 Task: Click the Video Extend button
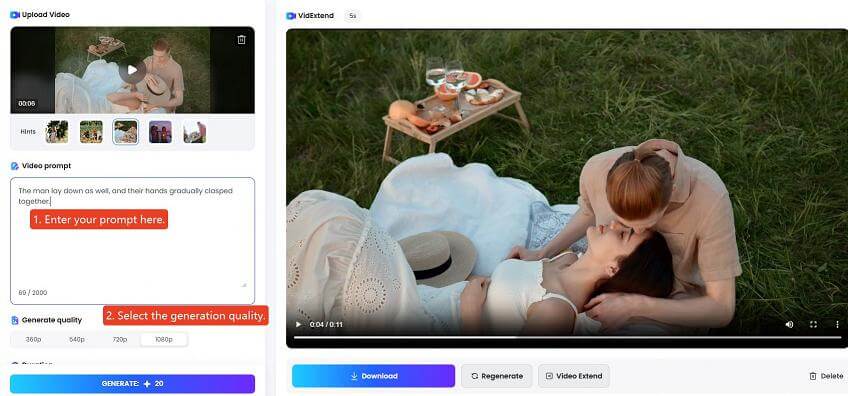tap(574, 376)
